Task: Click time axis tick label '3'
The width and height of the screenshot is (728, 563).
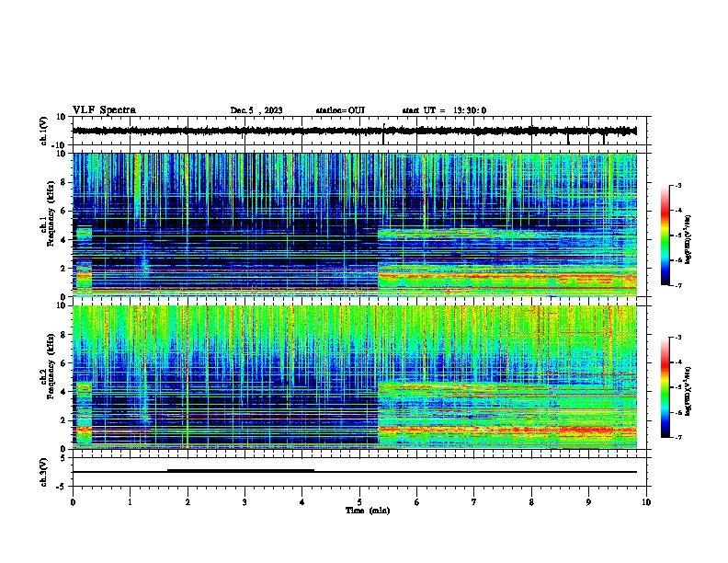Action: [245, 502]
